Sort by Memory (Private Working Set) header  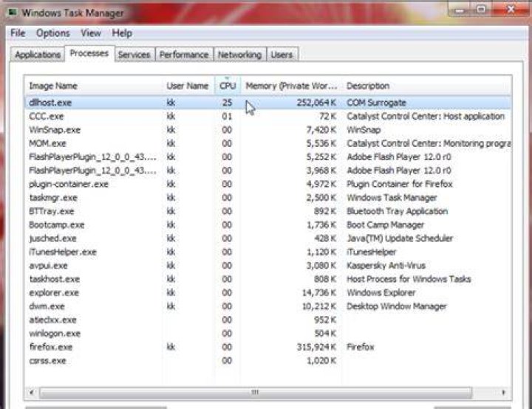291,86
